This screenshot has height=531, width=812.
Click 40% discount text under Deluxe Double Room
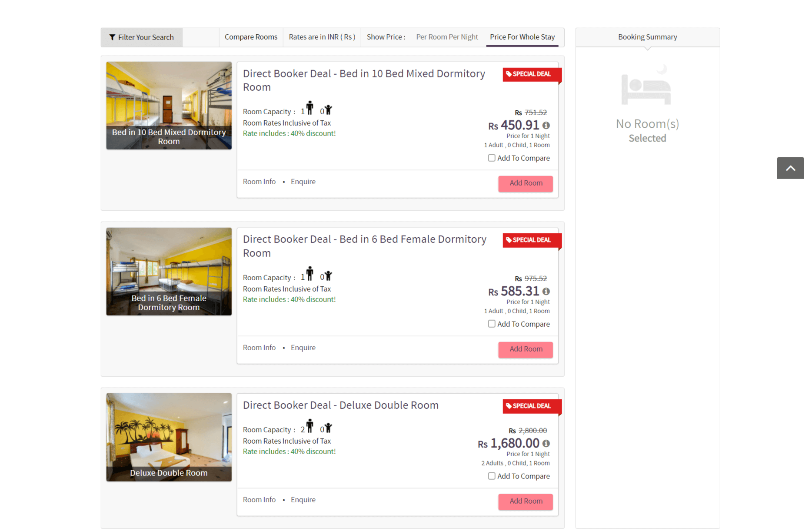[x=289, y=452]
